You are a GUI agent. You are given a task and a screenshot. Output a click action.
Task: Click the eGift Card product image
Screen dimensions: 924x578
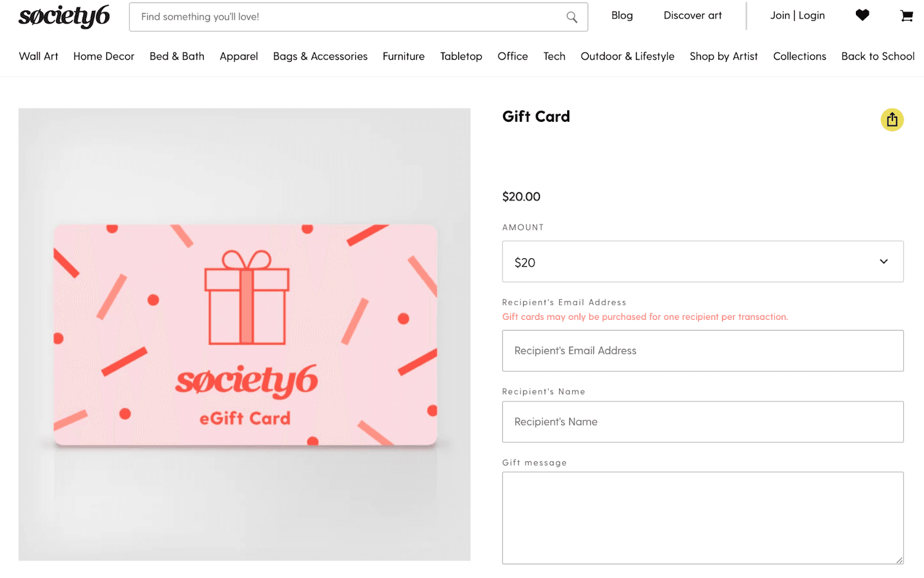[x=245, y=335]
